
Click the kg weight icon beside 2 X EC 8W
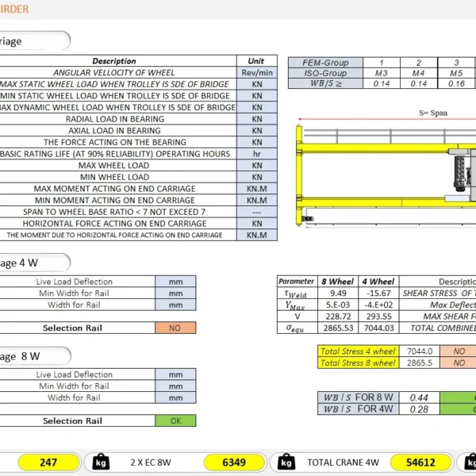[101, 462]
